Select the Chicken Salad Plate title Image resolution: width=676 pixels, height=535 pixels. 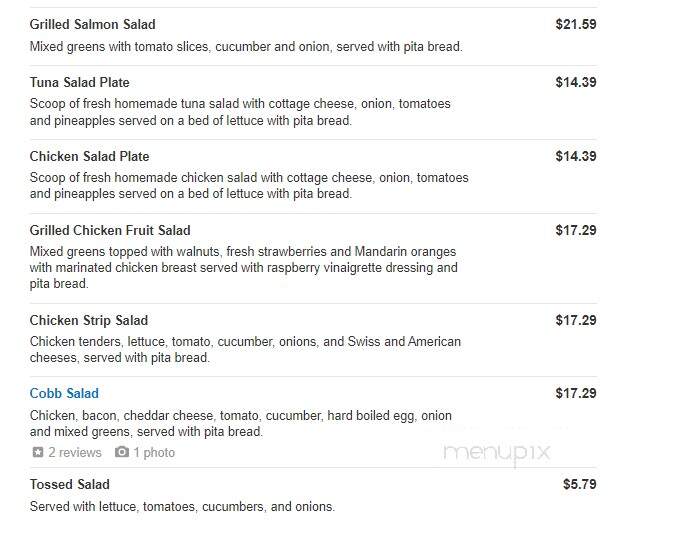click(x=89, y=156)
